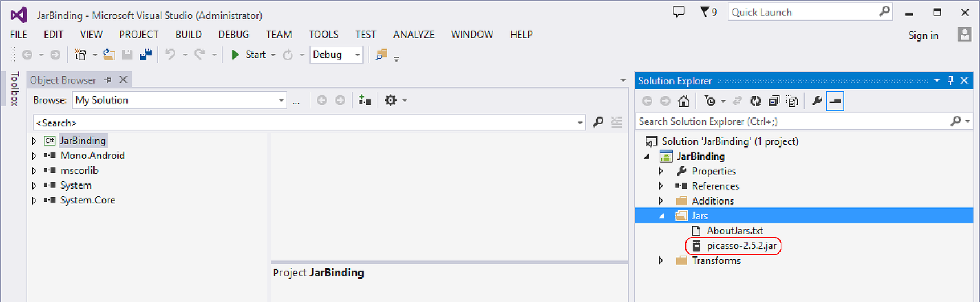Viewport: 980px width, 302px height.
Task: Toggle Preview Selected Items in Solution Explorer
Action: (835, 101)
